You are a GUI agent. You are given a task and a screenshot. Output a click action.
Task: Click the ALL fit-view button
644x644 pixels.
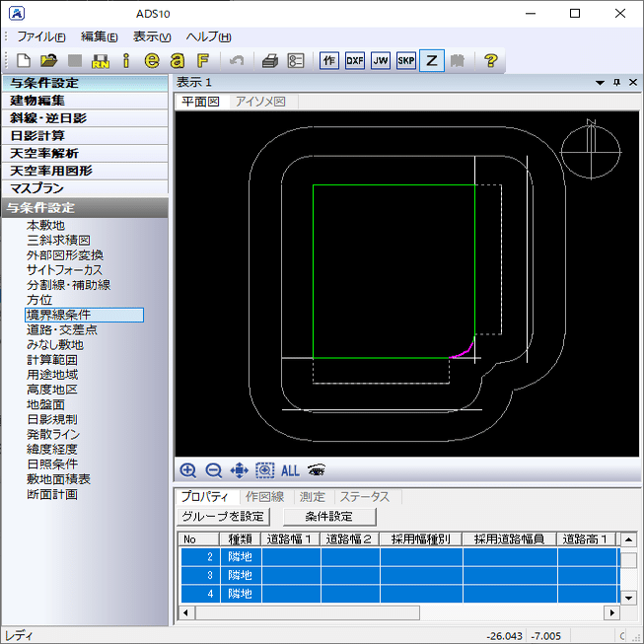coord(290,470)
